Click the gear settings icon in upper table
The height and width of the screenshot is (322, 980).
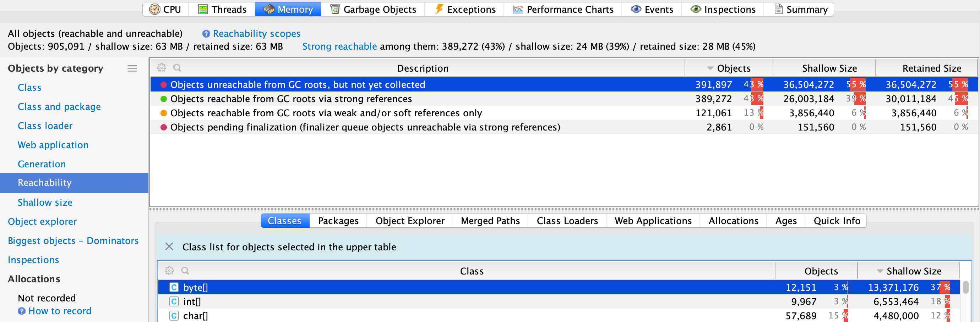161,68
